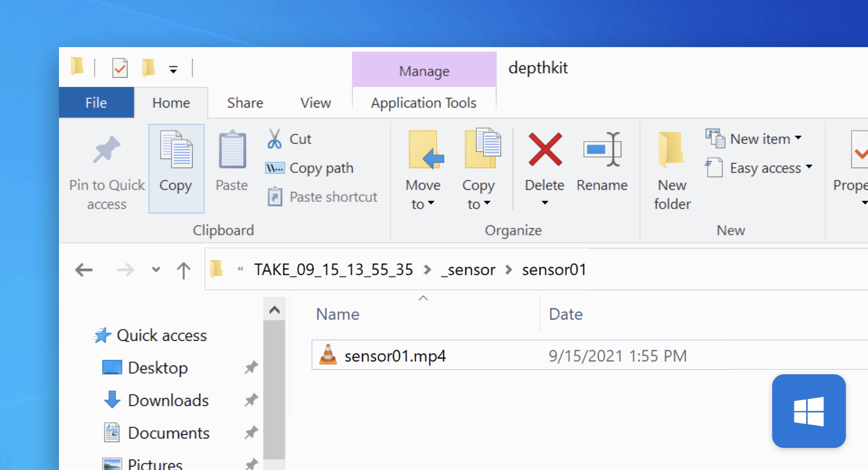The image size is (868, 470).
Task: Open the File menu tab
Action: (x=96, y=103)
